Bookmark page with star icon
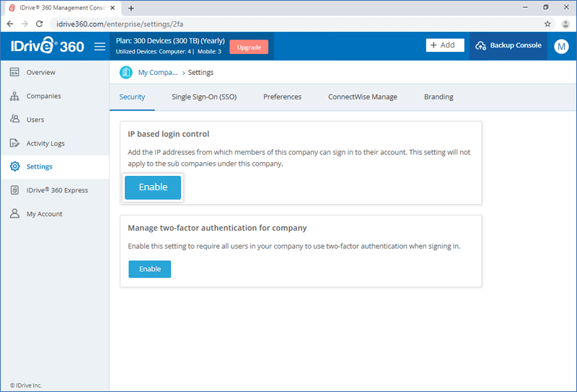Image resolution: width=577 pixels, height=392 pixels. (547, 24)
